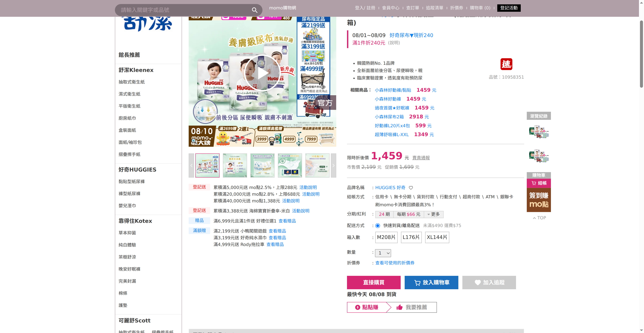The image size is (644, 333).
Task: Go back to TOP of page
Action: pos(539,218)
